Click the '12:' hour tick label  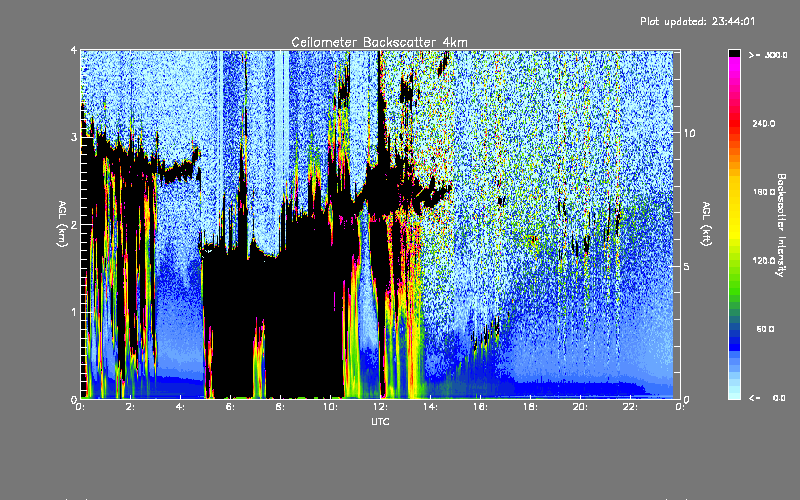(x=380, y=407)
